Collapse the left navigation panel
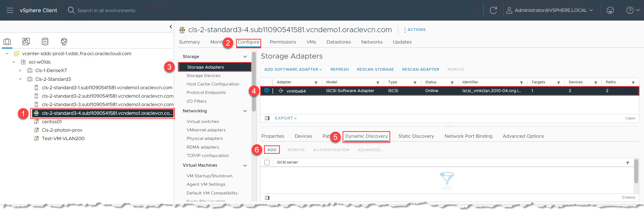Screen dimensions: 644x210 click(x=171, y=27)
